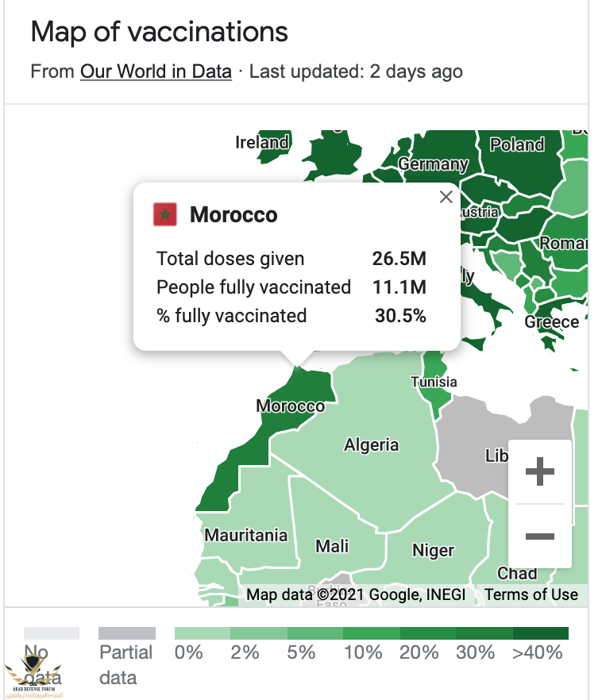
Task: Click Poland on the map
Action: pyautogui.click(x=517, y=144)
